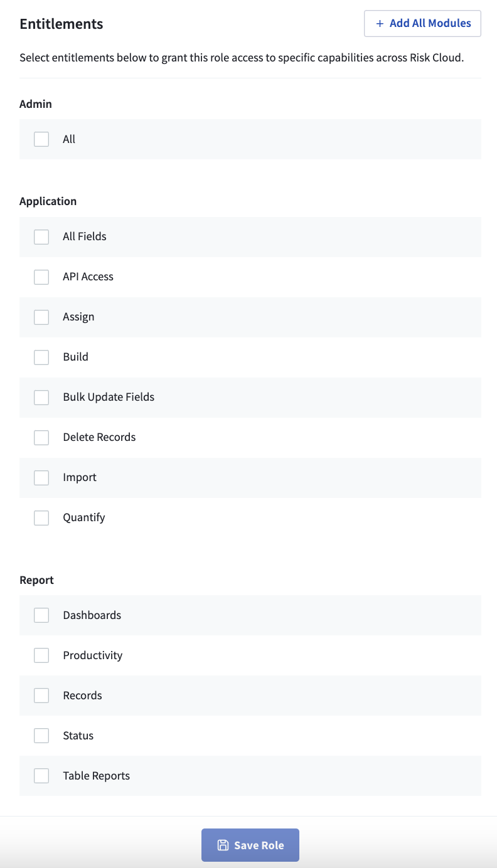The width and height of the screenshot is (497, 868).
Task: Enable the Build entitlement
Action: [x=41, y=357]
